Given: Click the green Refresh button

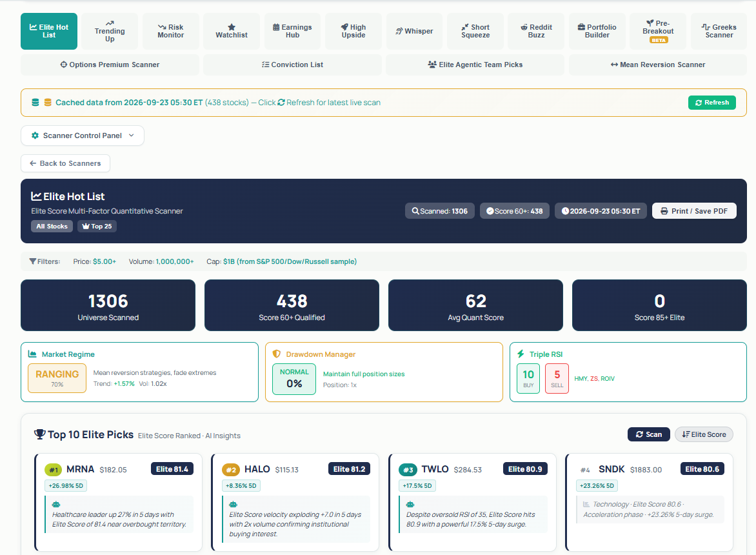Looking at the screenshot, I should (711, 102).
